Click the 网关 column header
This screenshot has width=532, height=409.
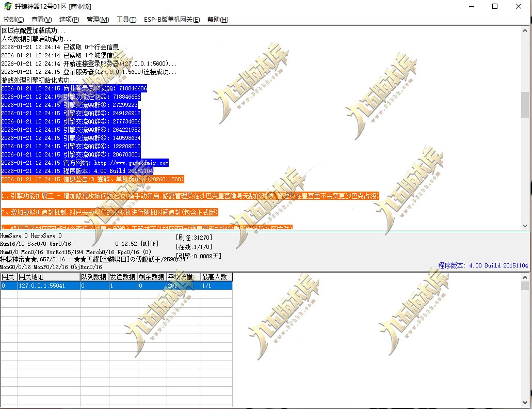pyautogui.click(x=9, y=277)
